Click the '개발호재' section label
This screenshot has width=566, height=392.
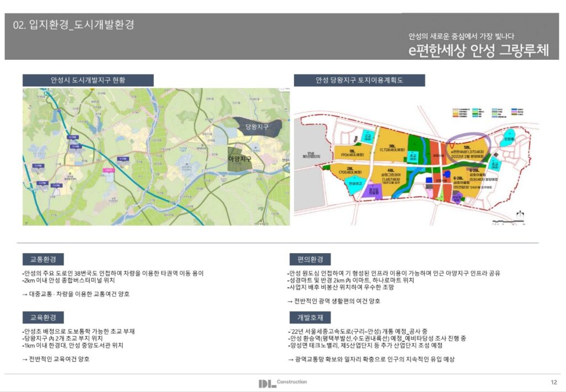coord(310,317)
